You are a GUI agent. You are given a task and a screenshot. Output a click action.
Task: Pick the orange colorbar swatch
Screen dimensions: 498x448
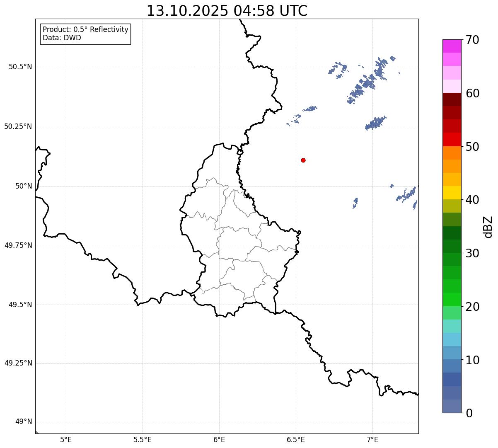pyautogui.click(x=452, y=153)
